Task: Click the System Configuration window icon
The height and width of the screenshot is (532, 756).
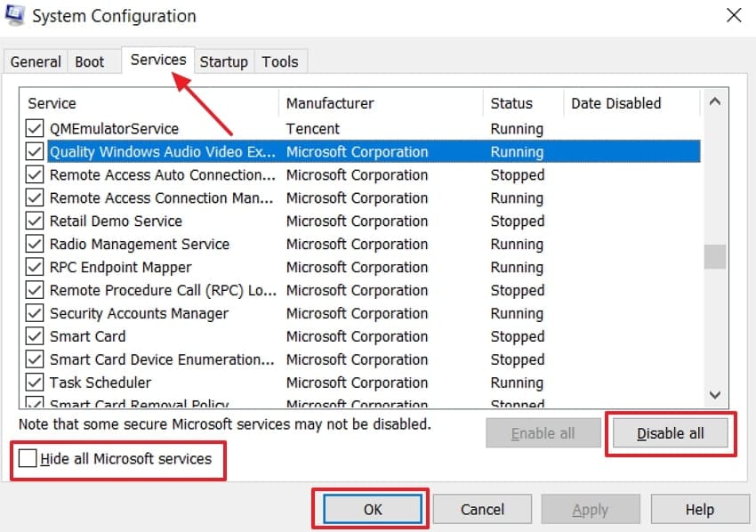Action: click(x=15, y=15)
